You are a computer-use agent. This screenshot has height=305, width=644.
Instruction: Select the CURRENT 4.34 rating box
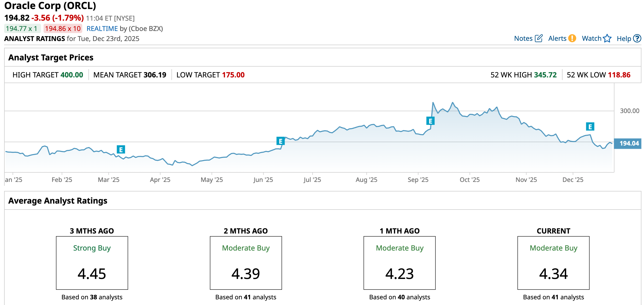click(553, 263)
